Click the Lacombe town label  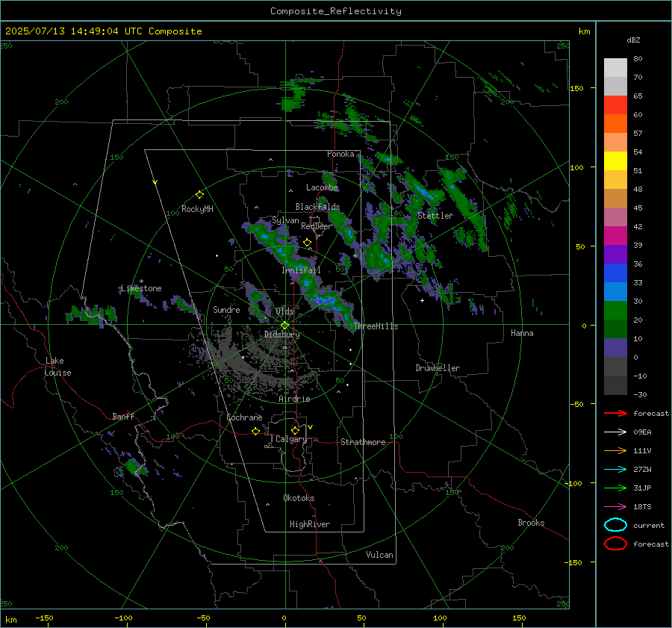coord(322,187)
